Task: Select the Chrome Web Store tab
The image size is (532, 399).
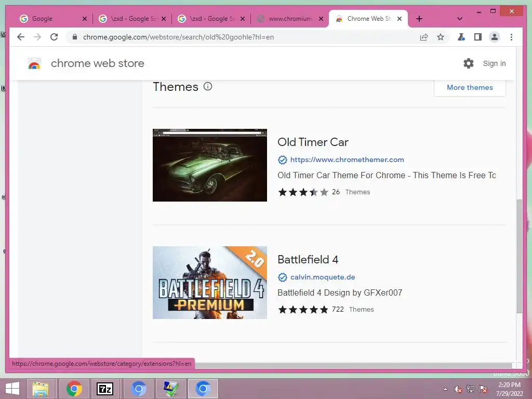Action: tap(368, 19)
